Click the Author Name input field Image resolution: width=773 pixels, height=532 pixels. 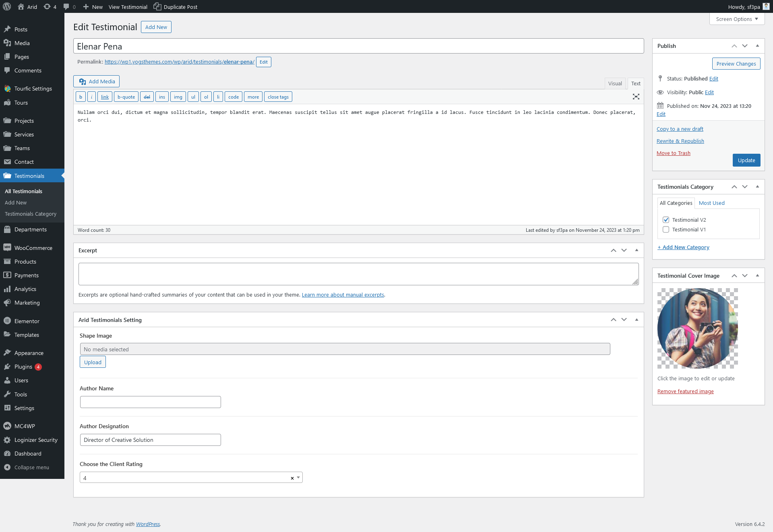click(x=150, y=402)
